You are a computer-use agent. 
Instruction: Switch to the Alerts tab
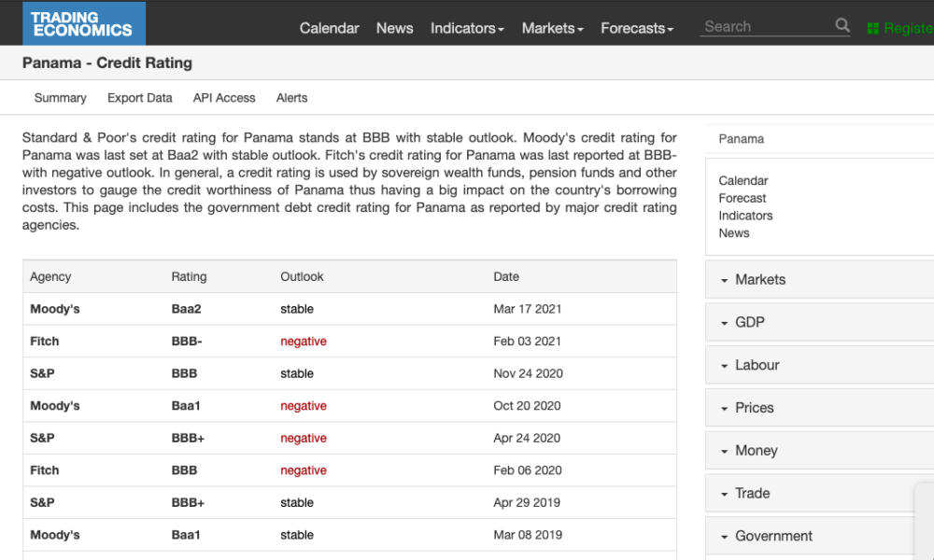291,98
